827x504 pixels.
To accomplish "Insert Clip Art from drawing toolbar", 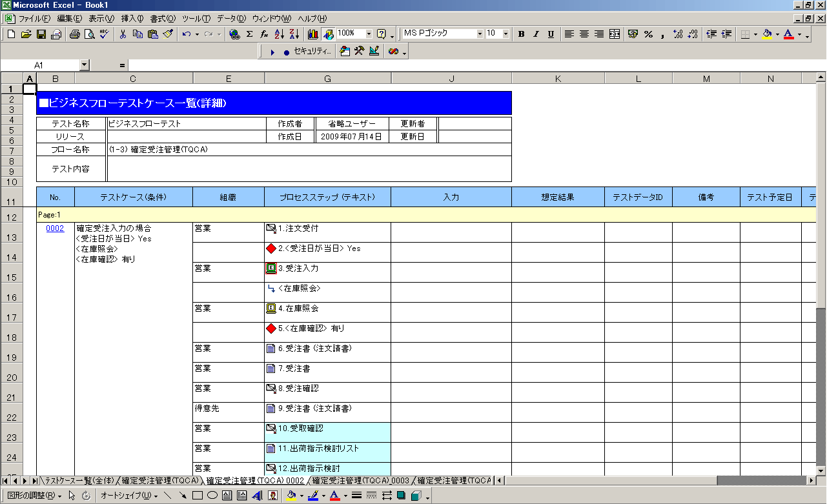I will 272,496.
